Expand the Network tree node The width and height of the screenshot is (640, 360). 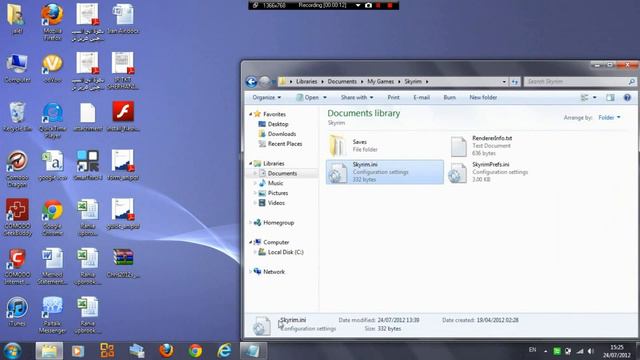[251, 271]
